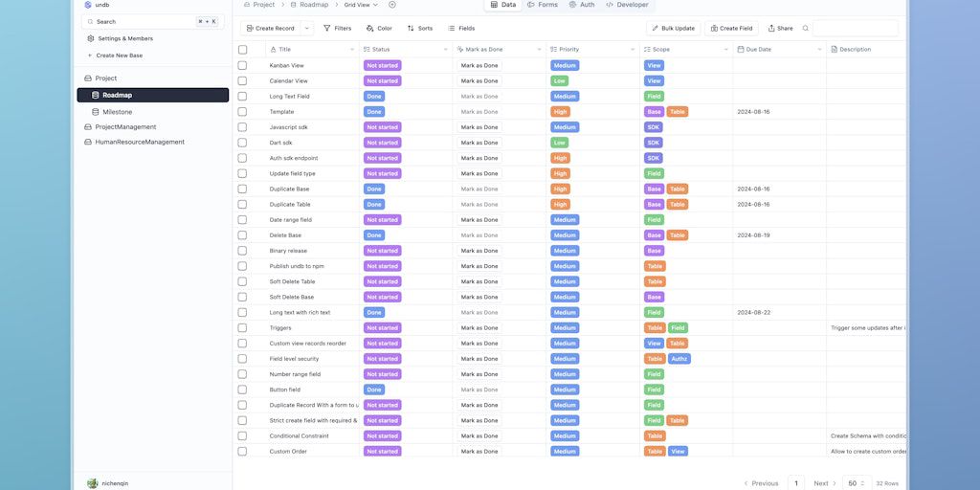Check the Kanban View row checkbox
The image size is (980, 490).
point(243,65)
